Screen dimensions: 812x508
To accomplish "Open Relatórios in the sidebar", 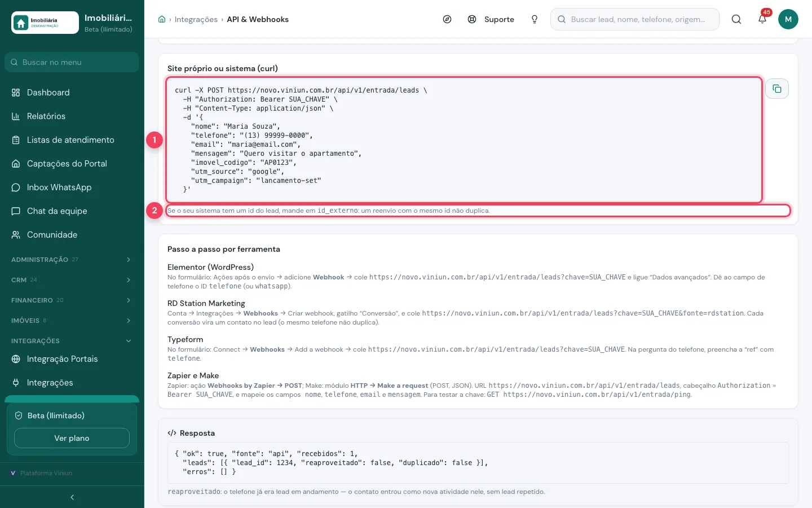I will point(72,116).
